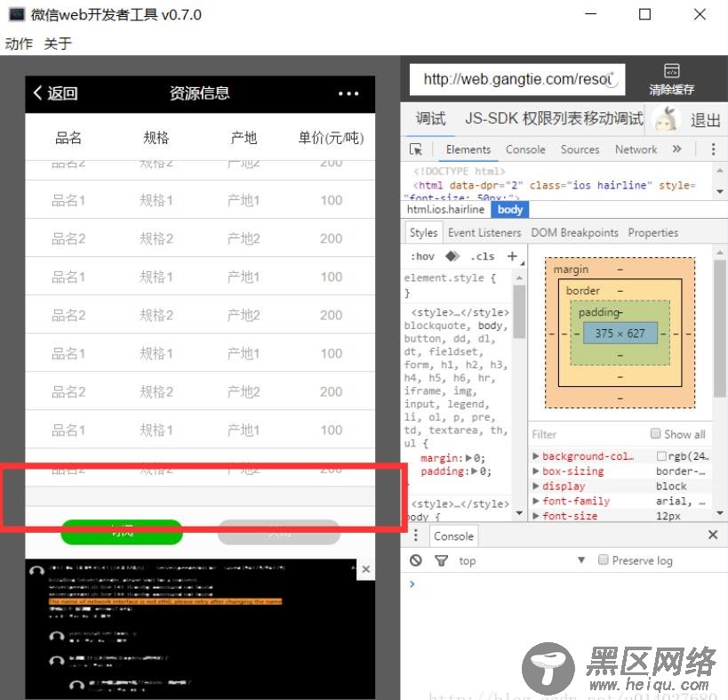The width and height of the screenshot is (728, 700).
Task: Open the JS-SDK tab
Action: click(492, 118)
